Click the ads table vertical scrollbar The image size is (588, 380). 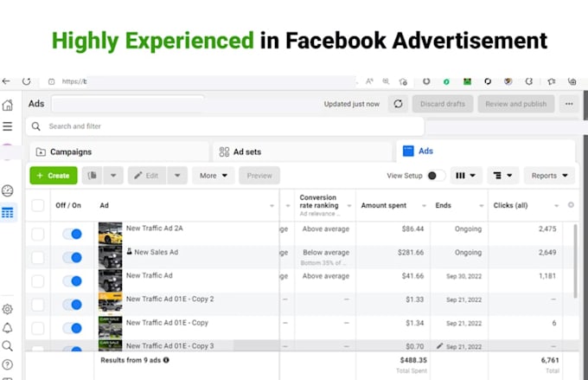tap(576, 261)
